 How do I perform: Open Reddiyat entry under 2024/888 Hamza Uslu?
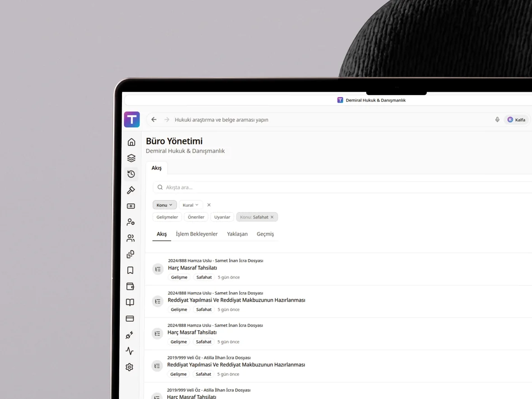tap(236, 300)
